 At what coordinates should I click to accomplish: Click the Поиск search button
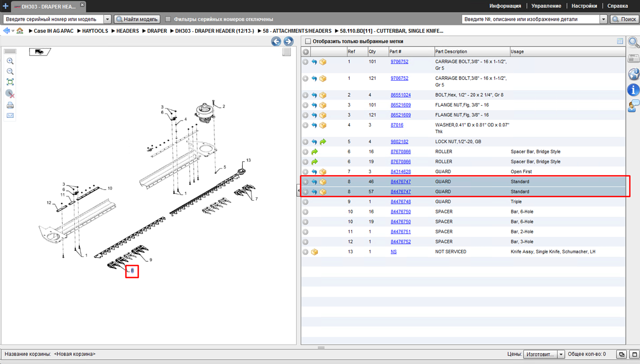click(x=625, y=19)
